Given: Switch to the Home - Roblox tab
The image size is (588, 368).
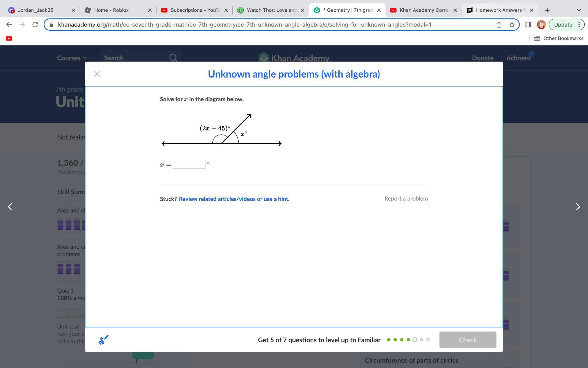Looking at the screenshot, I should [x=111, y=10].
